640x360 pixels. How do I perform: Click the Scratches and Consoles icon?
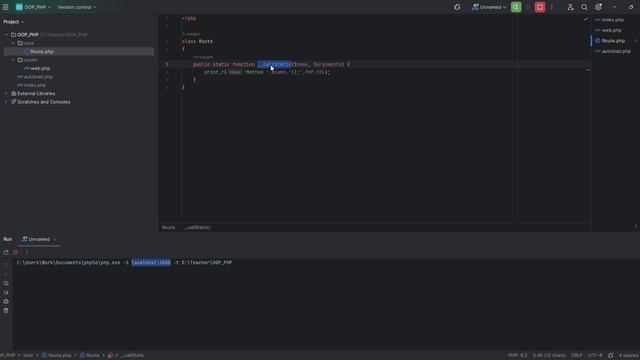(13, 102)
